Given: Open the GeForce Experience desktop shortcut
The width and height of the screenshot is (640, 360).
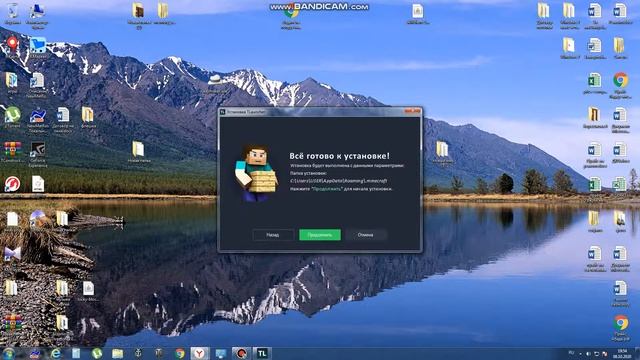Looking at the screenshot, I should (38, 154).
